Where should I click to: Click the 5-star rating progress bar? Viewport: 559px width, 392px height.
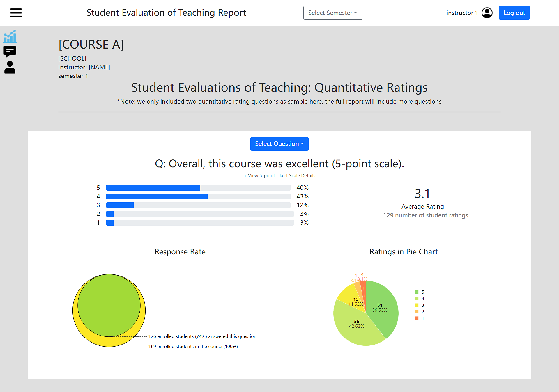(x=198, y=188)
